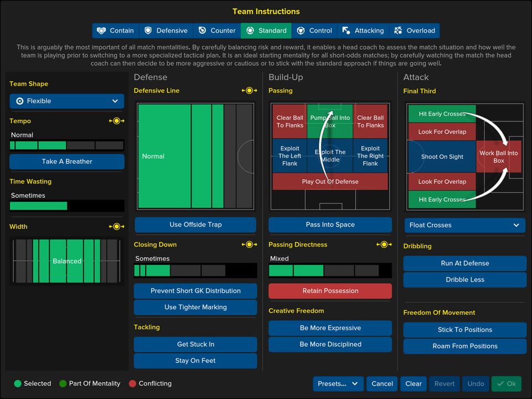Viewport: 532px width, 399px height.
Task: Click the right arrow to increase Tempo
Action: (123, 121)
